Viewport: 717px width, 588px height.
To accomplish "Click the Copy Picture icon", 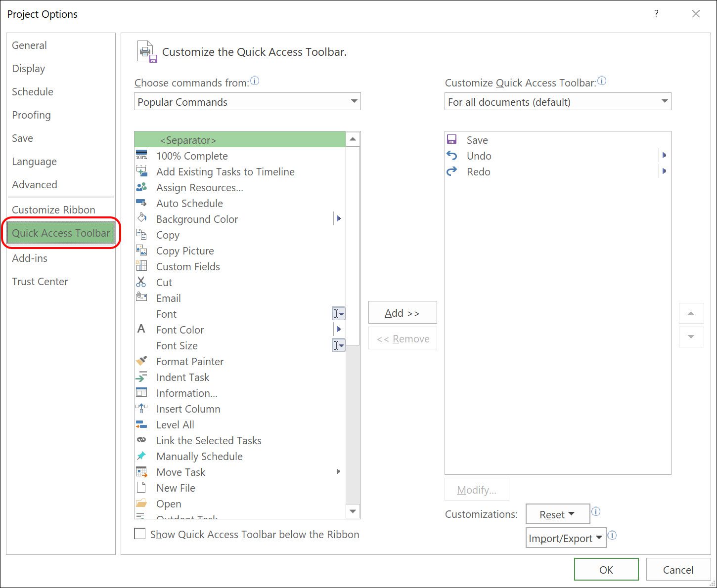I will [141, 251].
